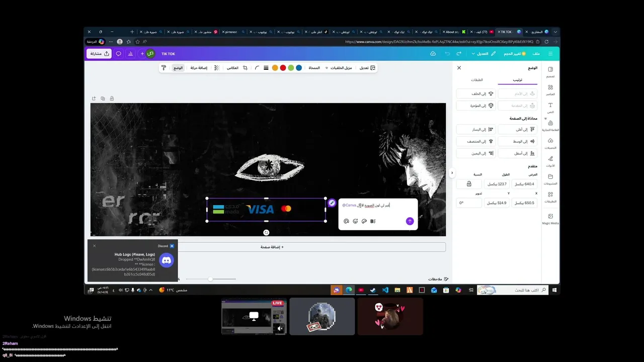Open the border style lines icon
The height and width of the screenshot is (362, 644).
click(x=266, y=68)
